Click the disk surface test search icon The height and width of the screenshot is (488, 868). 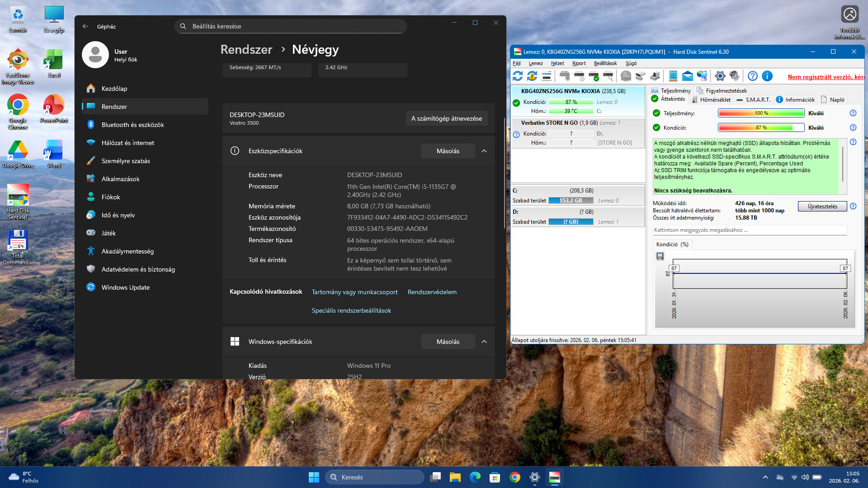pos(609,76)
